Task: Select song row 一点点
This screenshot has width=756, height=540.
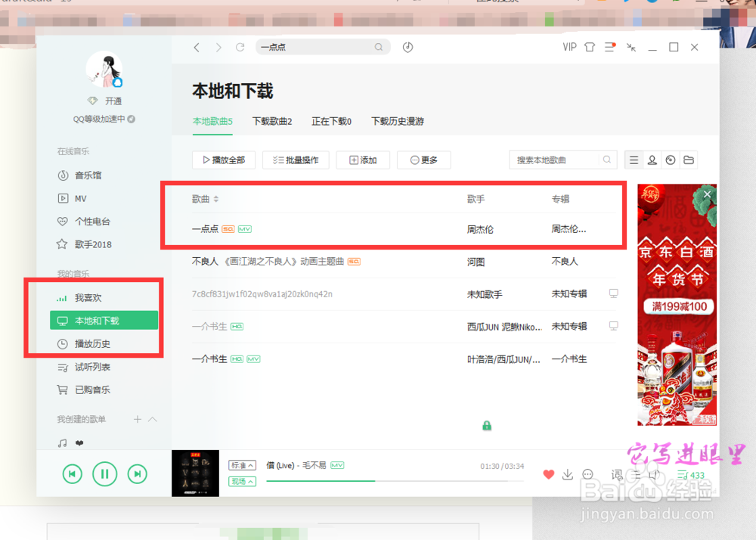Action: point(404,229)
